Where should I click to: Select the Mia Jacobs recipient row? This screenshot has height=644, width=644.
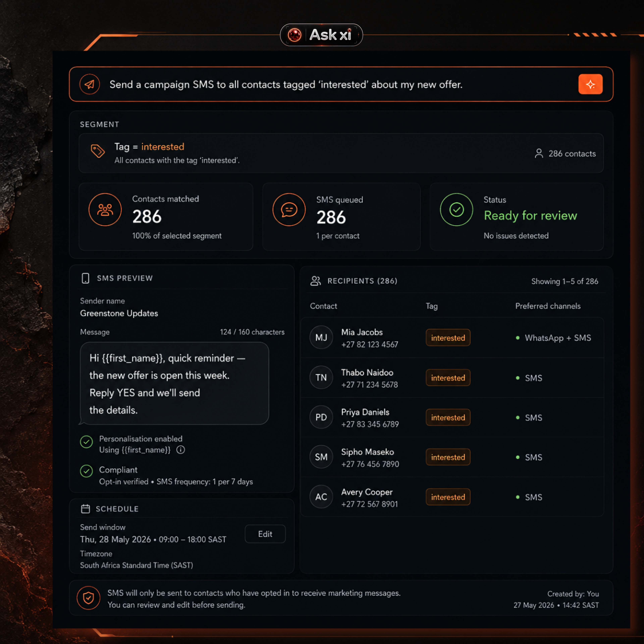point(452,338)
